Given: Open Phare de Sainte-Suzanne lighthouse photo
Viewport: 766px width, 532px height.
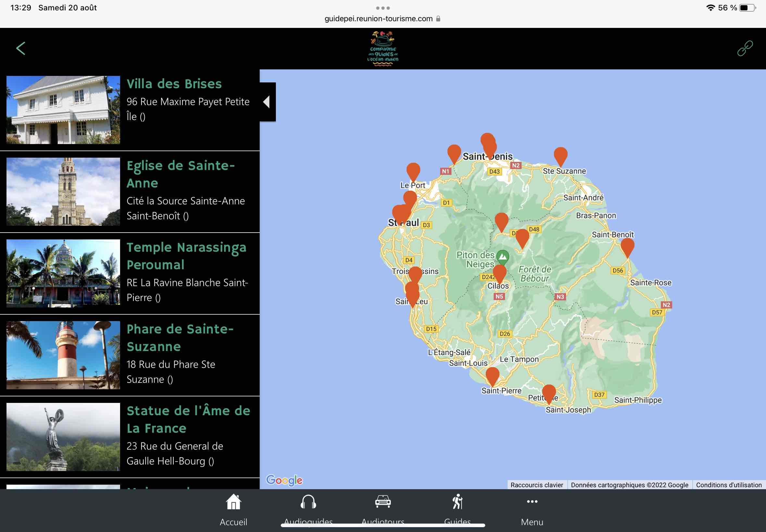Looking at the screenshot, I should click(x=63, y=355).
